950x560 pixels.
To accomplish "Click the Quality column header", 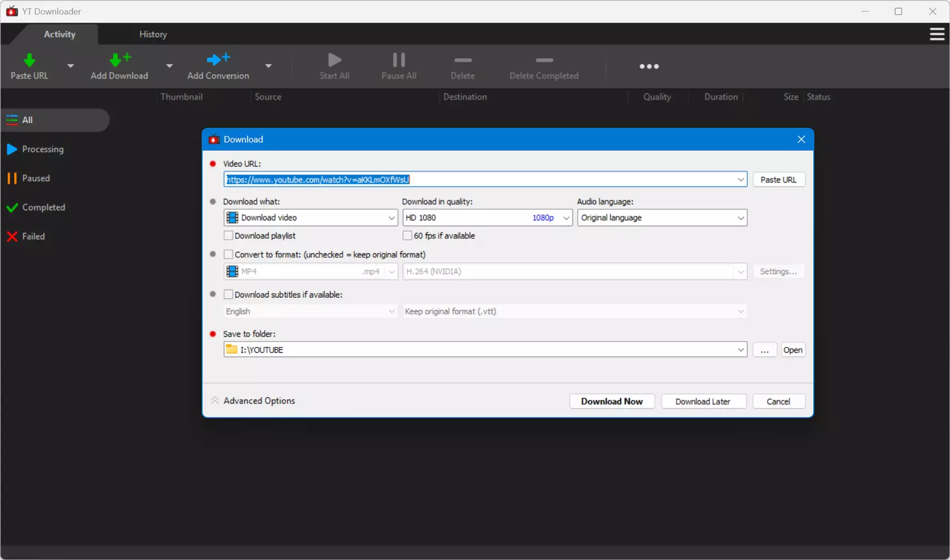I will pyautogui.click(x=657, y=97).
